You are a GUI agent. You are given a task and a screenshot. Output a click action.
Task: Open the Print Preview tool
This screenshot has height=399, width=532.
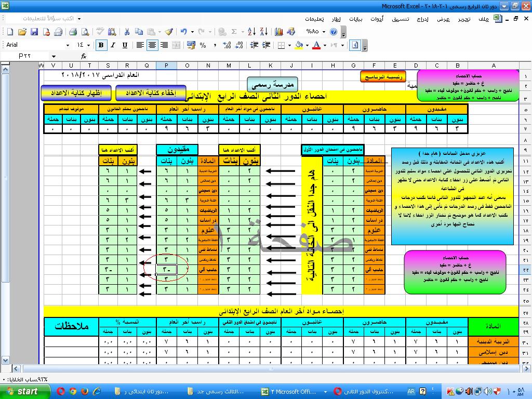pyautogui.click(x=84, y=32)
